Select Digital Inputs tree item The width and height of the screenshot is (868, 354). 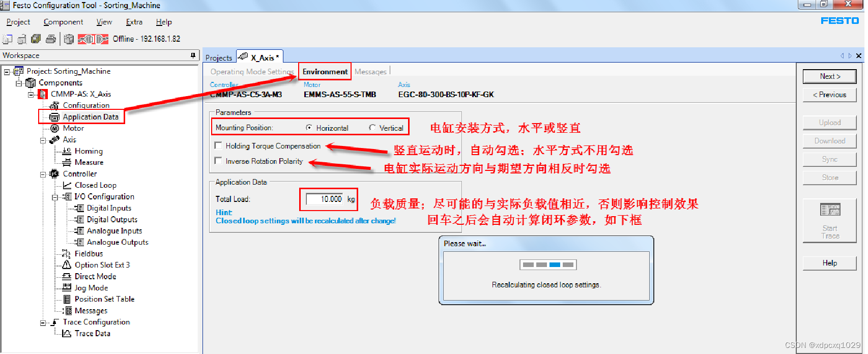click(109, 208)
